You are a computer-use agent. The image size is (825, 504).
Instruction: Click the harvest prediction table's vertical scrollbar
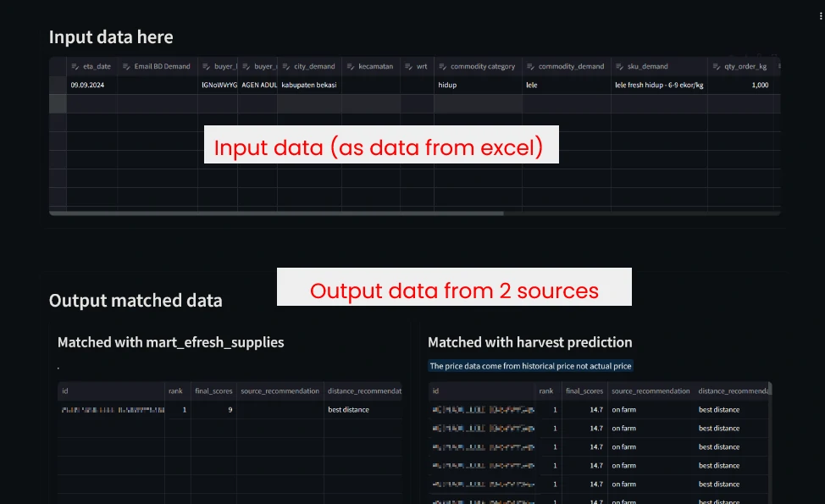pyautogui.click(x=770, y=391)
